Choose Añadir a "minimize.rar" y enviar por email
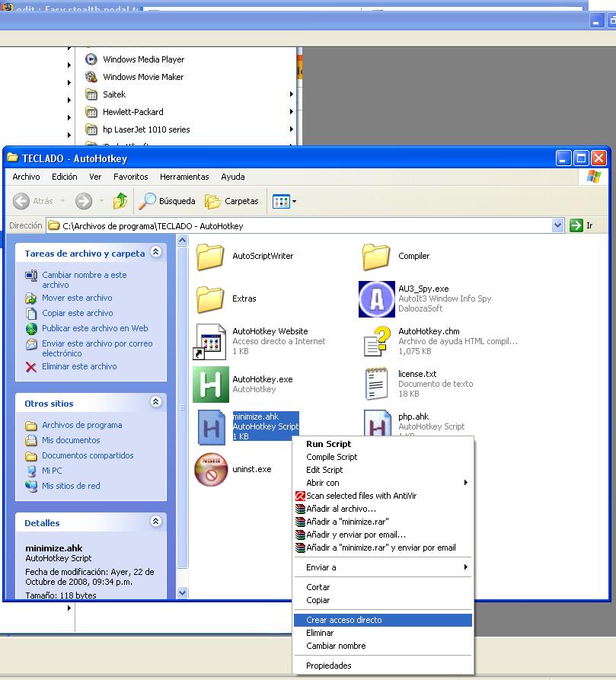616x680 pixels. 383,548
